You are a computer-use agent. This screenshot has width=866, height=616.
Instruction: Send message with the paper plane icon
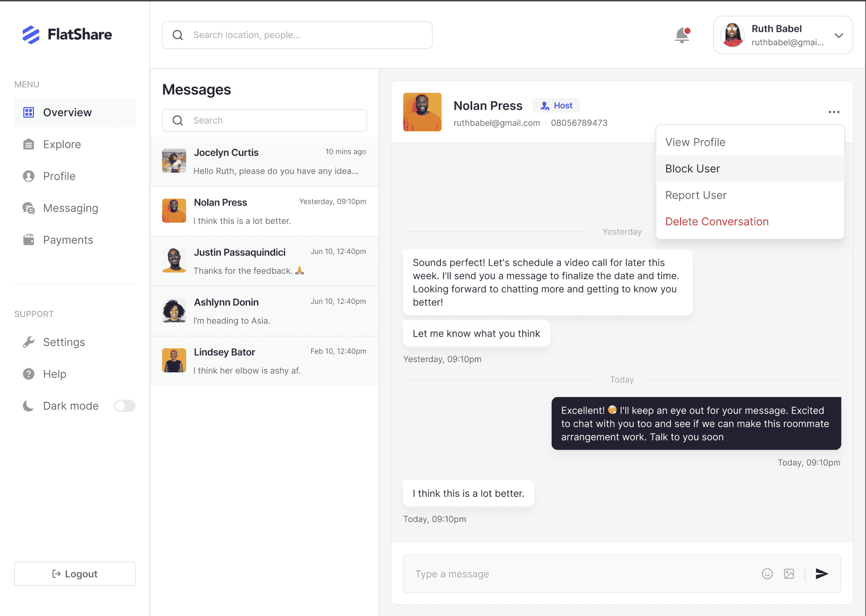tap(821, 574)
